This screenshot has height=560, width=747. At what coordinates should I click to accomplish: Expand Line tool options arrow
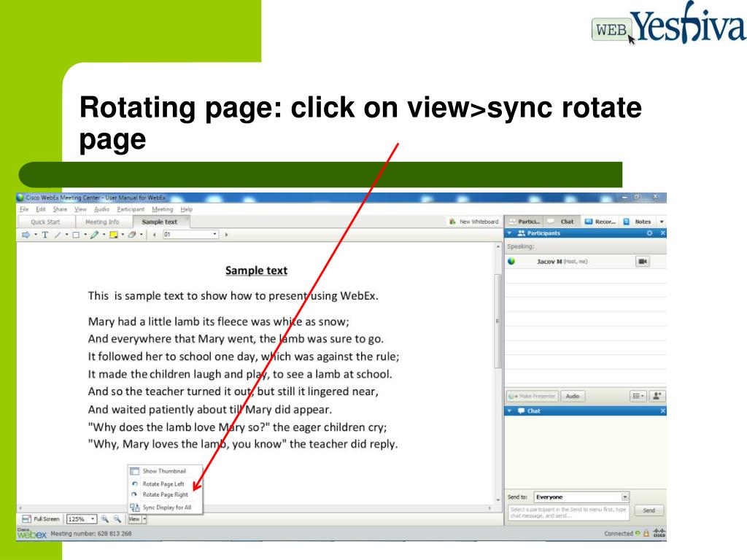66,234
